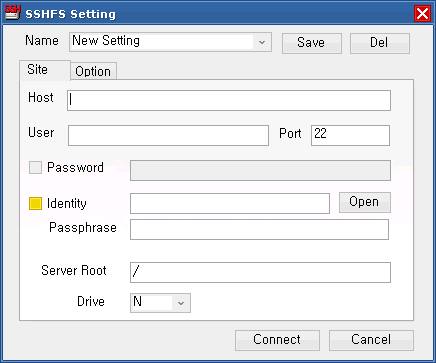Toggle the Identity checkbox

(35, 203)
